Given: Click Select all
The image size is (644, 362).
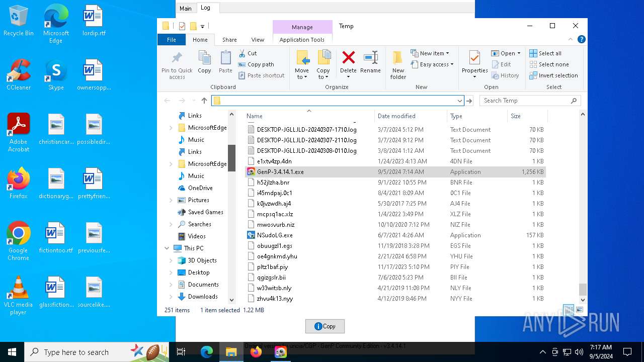Looking at the screenshot, I should pyautogui.click(x=545, y=53).
